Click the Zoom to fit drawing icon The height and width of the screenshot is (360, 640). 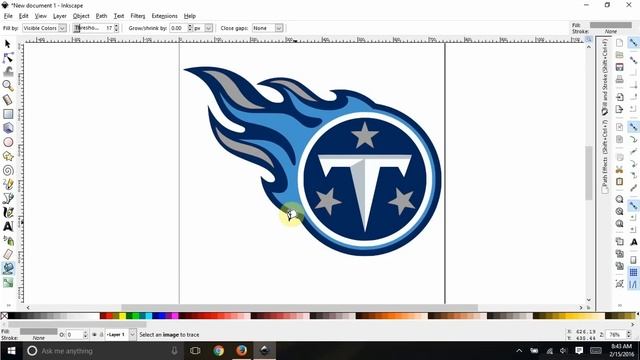tap(619, 211)
